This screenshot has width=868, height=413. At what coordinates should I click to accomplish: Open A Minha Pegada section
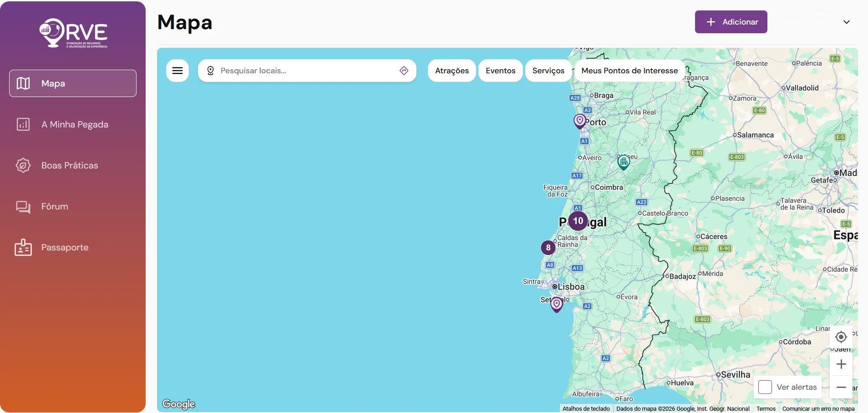click(73, 124)
